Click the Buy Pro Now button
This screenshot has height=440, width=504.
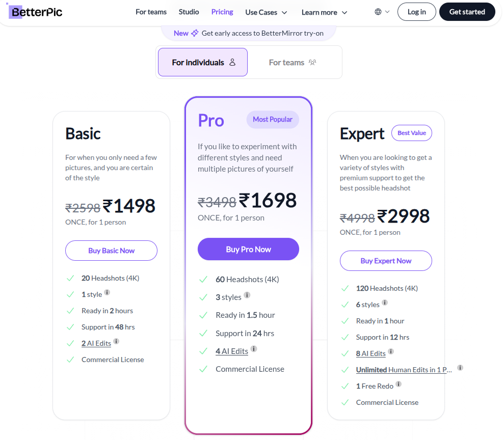click(x=248, y=249)
